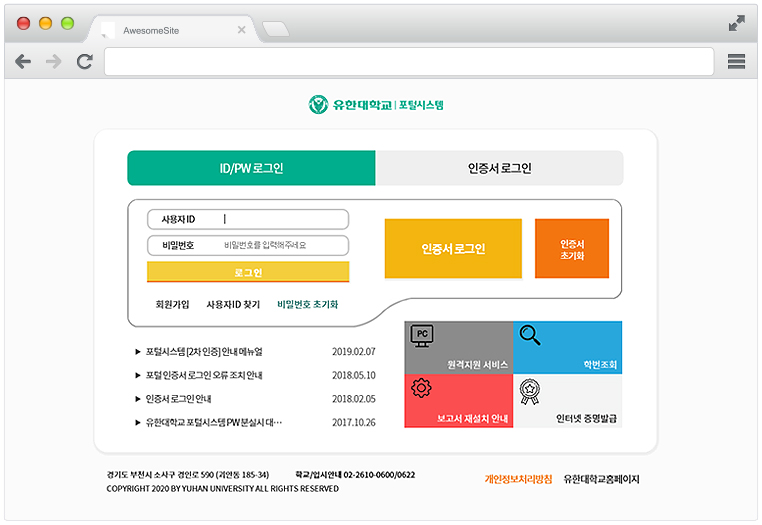Open the 인증서 로그인 안내 notice
The height and width of the screenshot is (525, 762).
coord(178,399)
